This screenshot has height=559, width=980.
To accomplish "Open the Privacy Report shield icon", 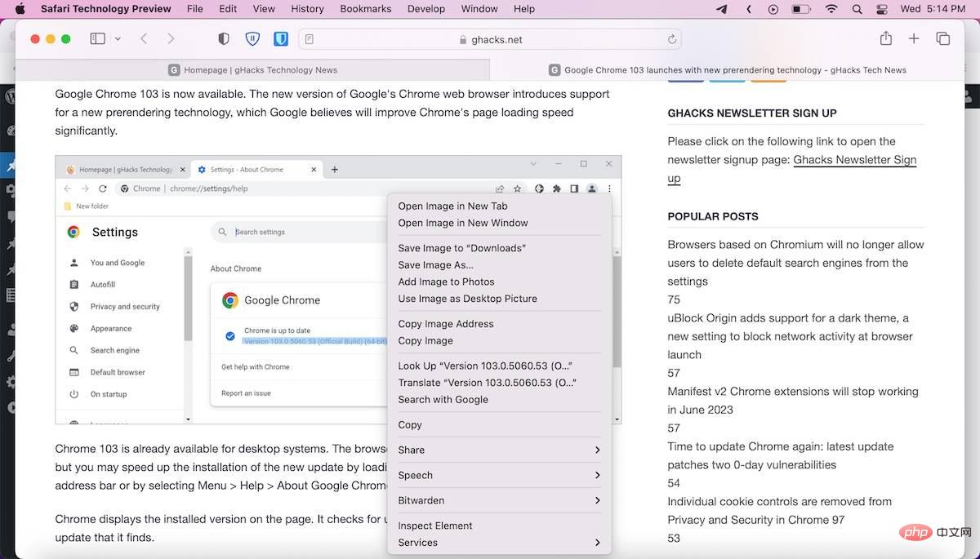I will 224,39.
